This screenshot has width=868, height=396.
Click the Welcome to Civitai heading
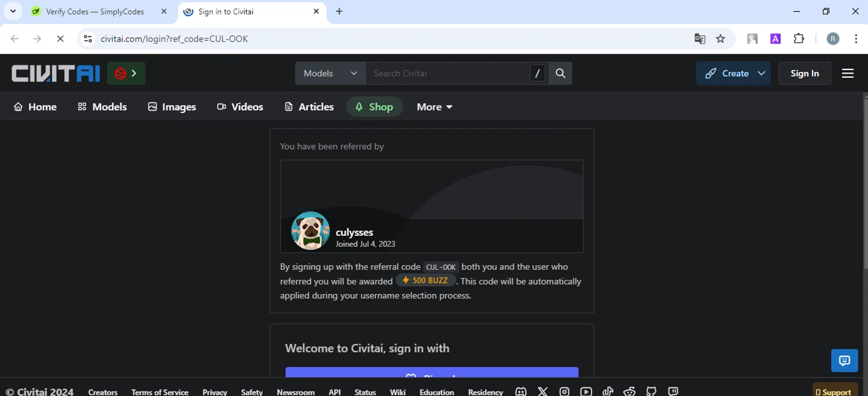point(367,349)
